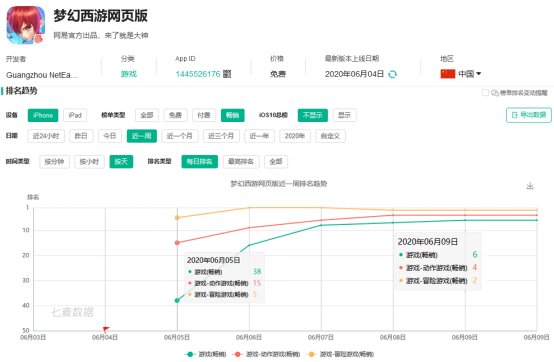Select 近一周 date range

tap(141, 136)
